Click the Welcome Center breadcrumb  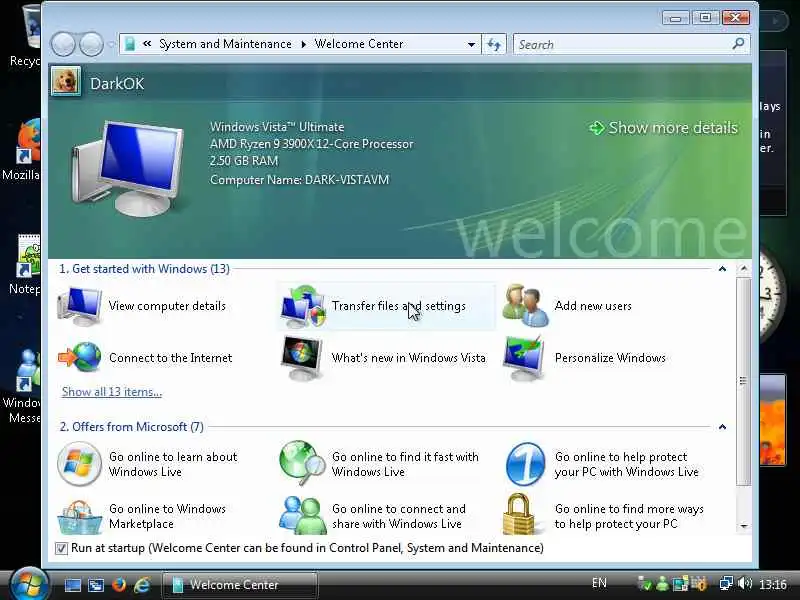point(359,44)
